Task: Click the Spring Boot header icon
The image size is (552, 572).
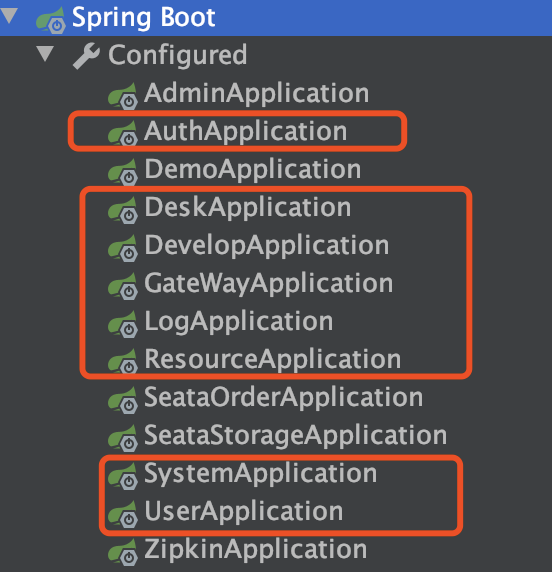Action: coord(51,20)
